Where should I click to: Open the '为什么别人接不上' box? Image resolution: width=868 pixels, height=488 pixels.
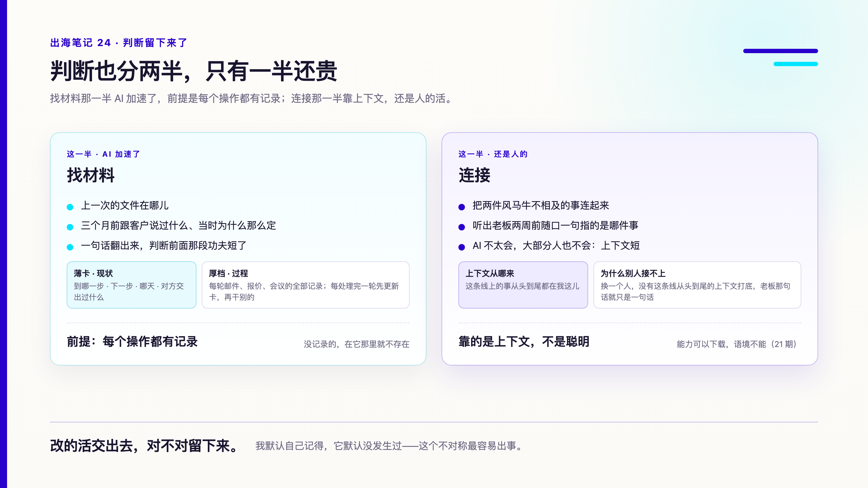tap(697, 285)
